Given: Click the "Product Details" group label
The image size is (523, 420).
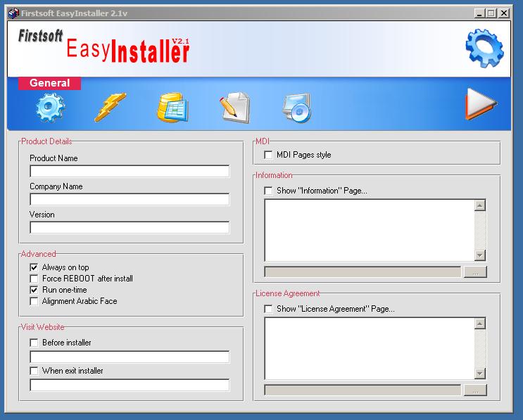Looking at the screenshot, I should (46, 141).
